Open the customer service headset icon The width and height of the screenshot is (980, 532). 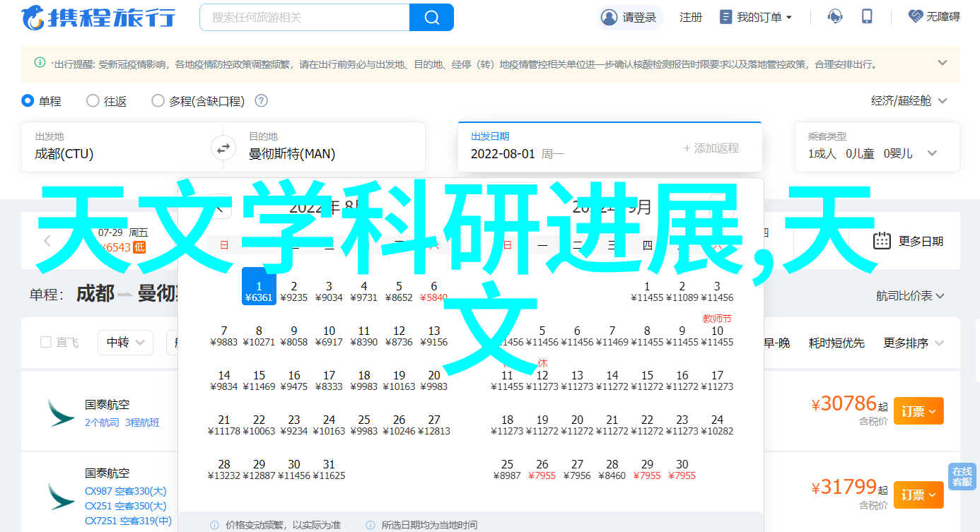point(834,17)
